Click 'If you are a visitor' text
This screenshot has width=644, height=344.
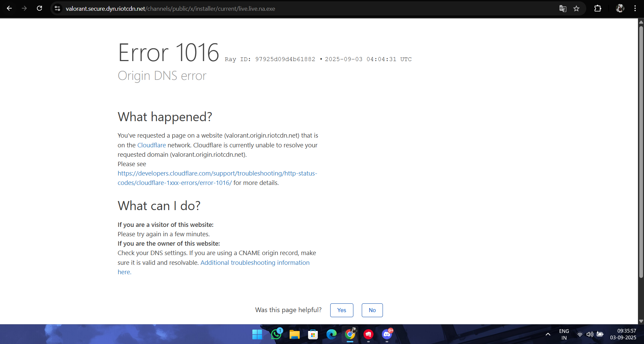click(x=165, y=225)
